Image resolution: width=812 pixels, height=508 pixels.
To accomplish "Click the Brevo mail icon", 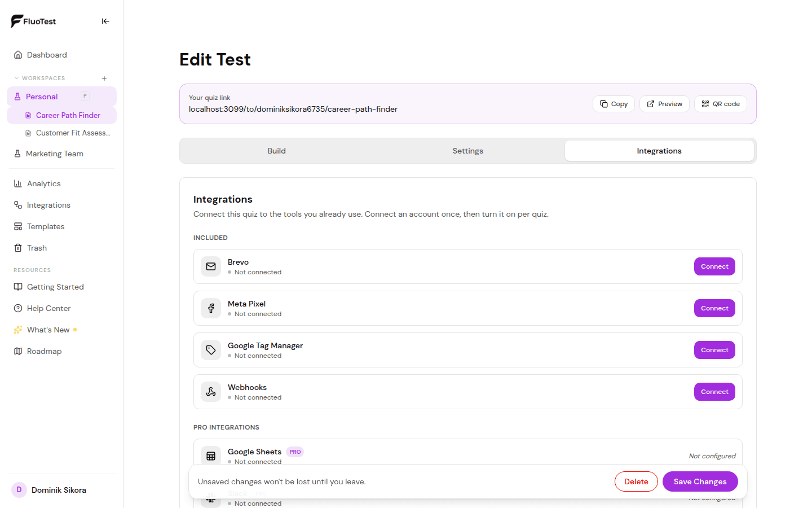I will (211, 266).
